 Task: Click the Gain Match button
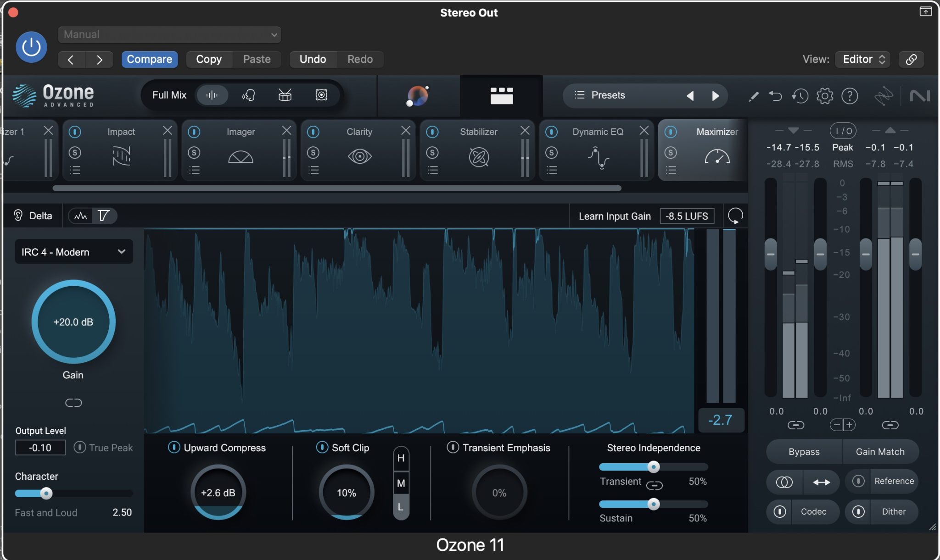point(880,451)
